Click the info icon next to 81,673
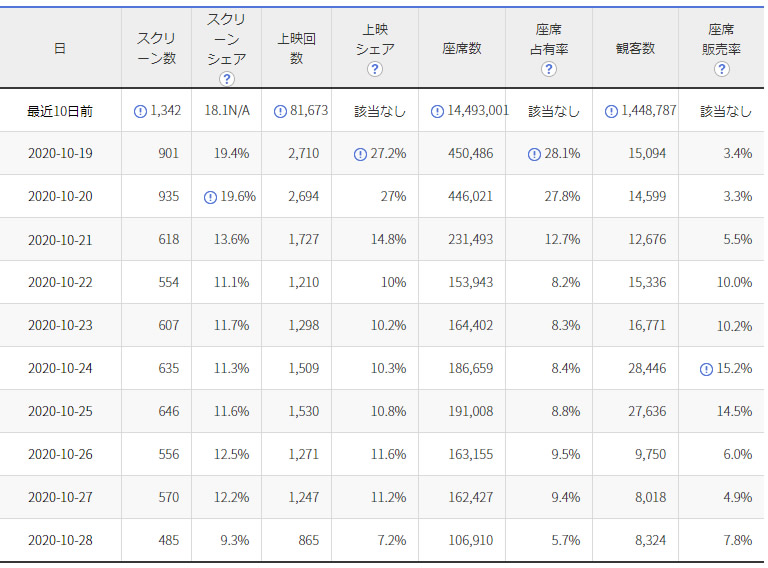 pyautogui.click(x=280, y=111)
